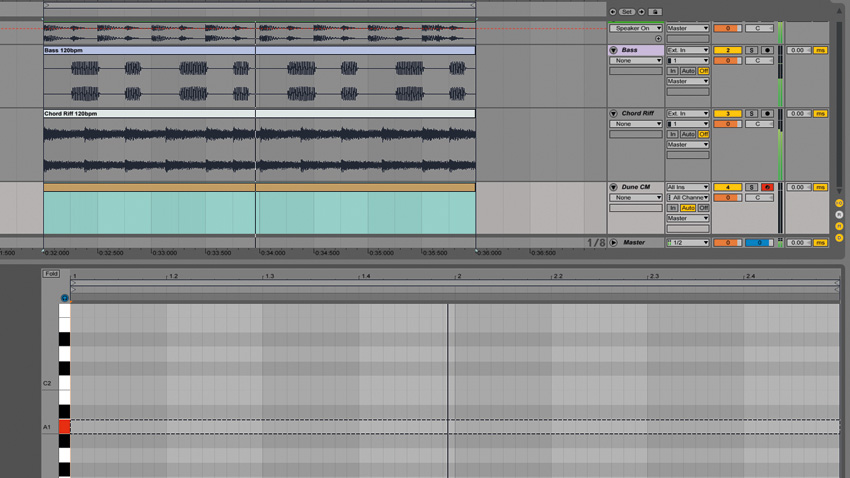
Task: Click the 0:34:000 time ruler mark
Action: 272,253
